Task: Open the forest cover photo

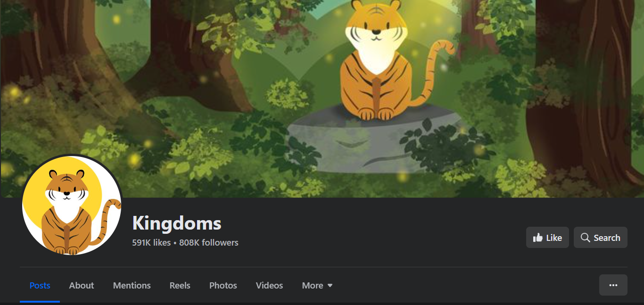Action: [x=322, y=99]
